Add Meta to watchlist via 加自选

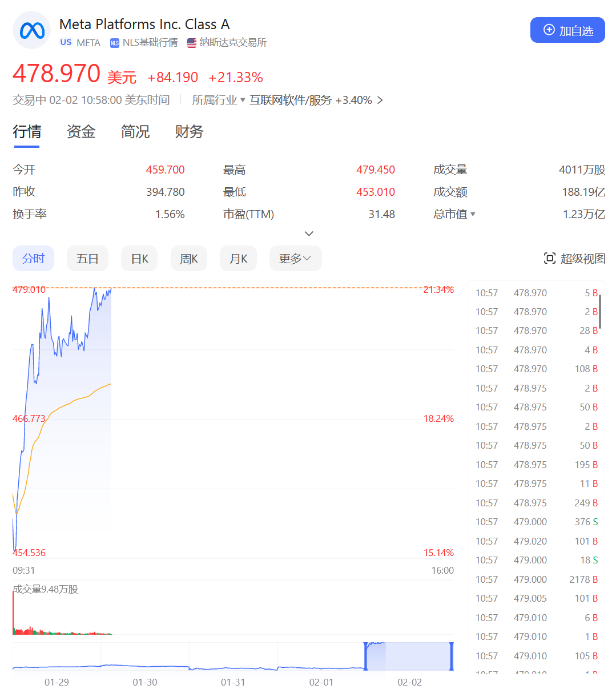tap(567, 30)
